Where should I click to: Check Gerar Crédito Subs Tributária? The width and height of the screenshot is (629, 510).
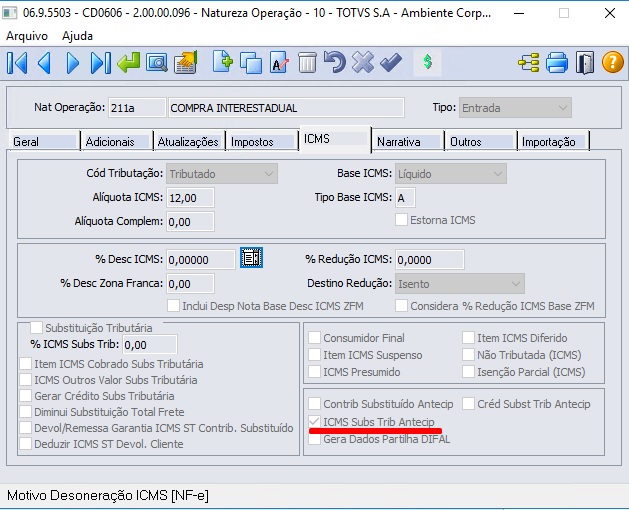(x=26, y=396)
